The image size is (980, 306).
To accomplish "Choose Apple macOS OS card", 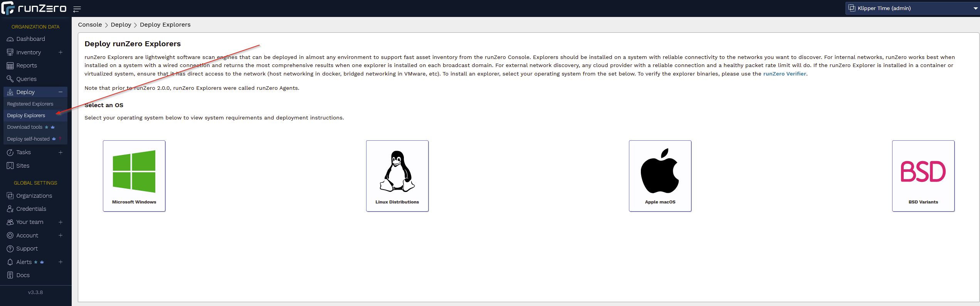I will coord(660,176).
